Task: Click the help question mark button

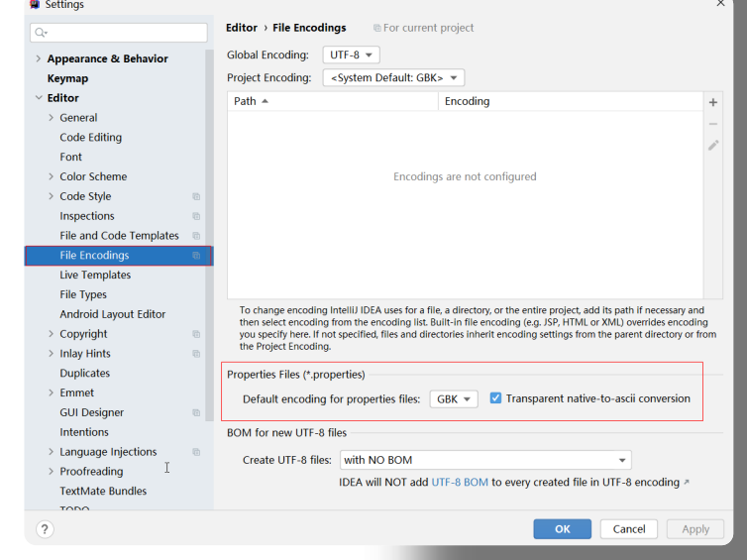Action: [x=45, y=529]
